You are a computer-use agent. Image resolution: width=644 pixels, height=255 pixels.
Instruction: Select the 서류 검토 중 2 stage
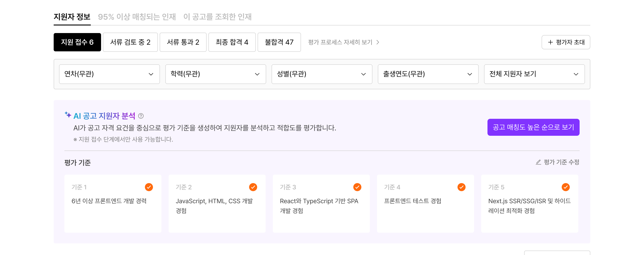pyautogui.click(x=130, y=42)
